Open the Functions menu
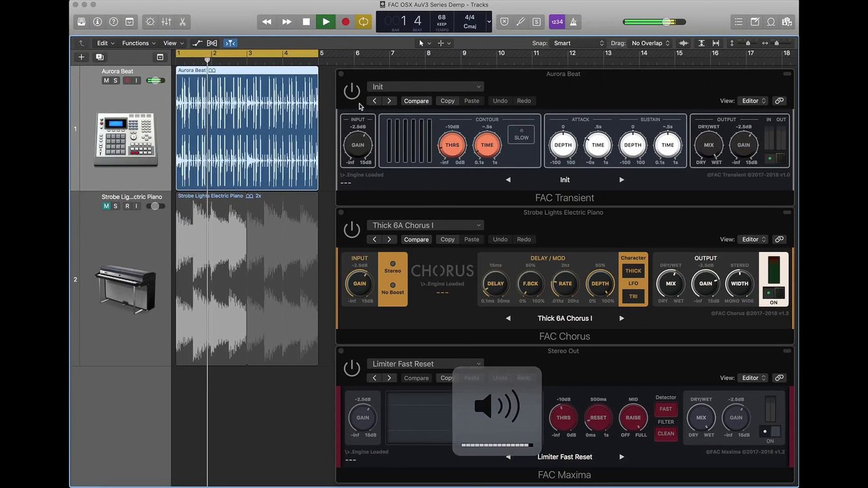 (138, 43)
